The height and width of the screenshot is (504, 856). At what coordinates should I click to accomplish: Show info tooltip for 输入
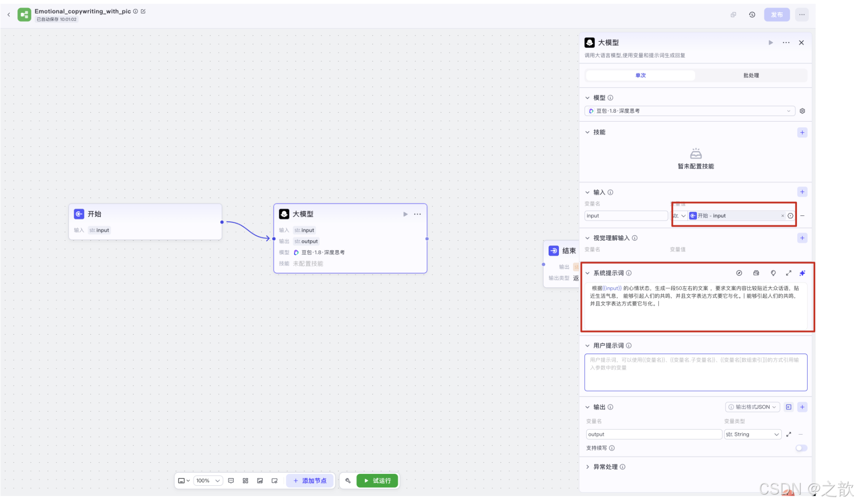point(610,192)
